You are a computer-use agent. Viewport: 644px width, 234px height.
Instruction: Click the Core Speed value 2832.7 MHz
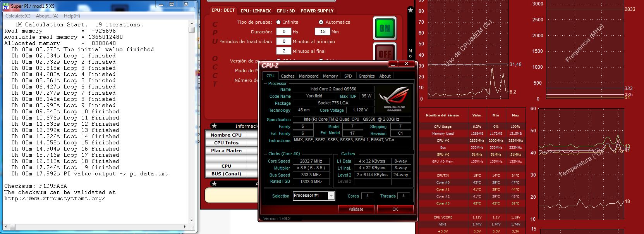[x=311, y=161]
